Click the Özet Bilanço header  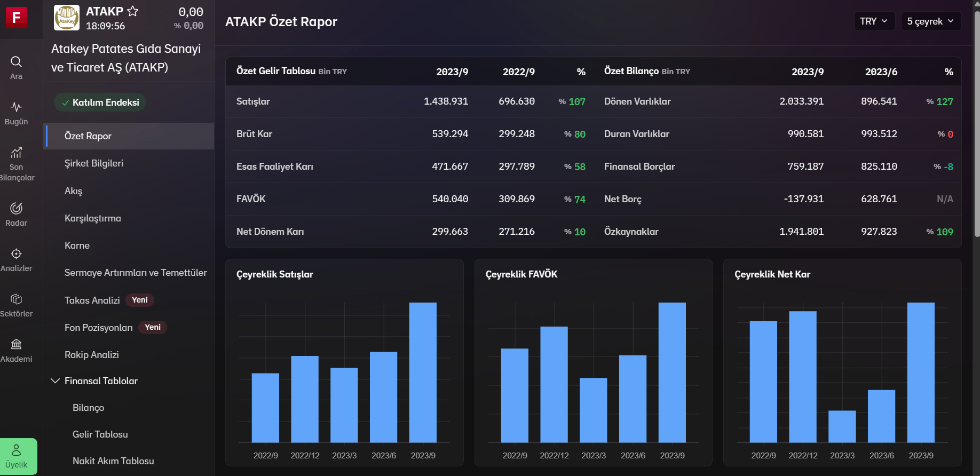tap(631, 71)
